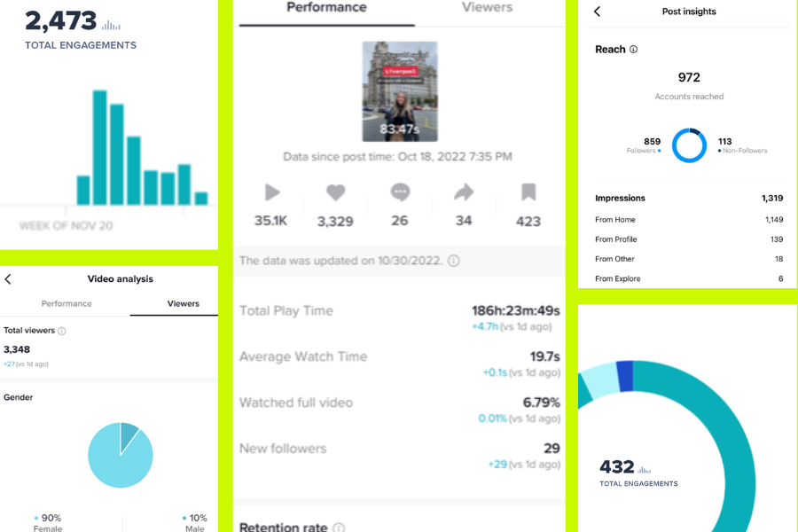
Task: Go back from Post insights
Action: click(598, 12)
